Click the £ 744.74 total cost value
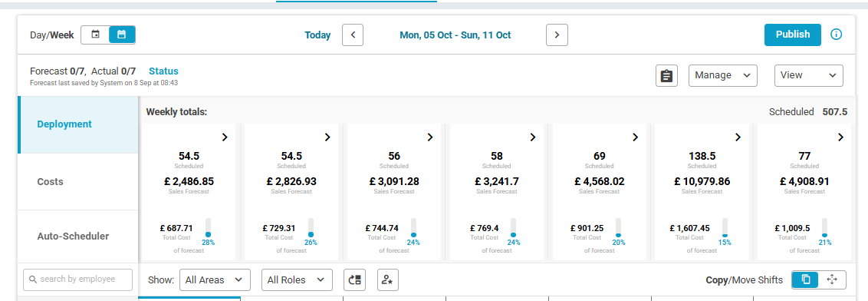This screenshot has height=301, width=868. 382,228
